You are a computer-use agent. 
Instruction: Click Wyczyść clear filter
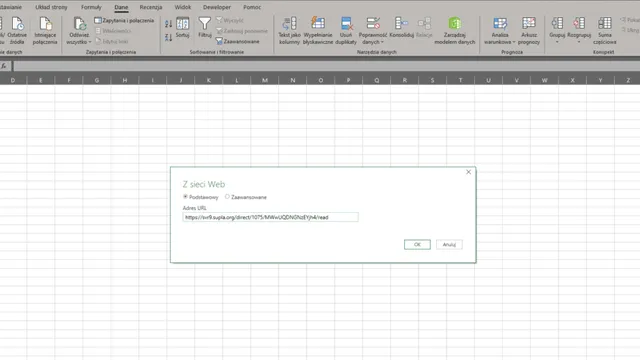coord(230,20)
